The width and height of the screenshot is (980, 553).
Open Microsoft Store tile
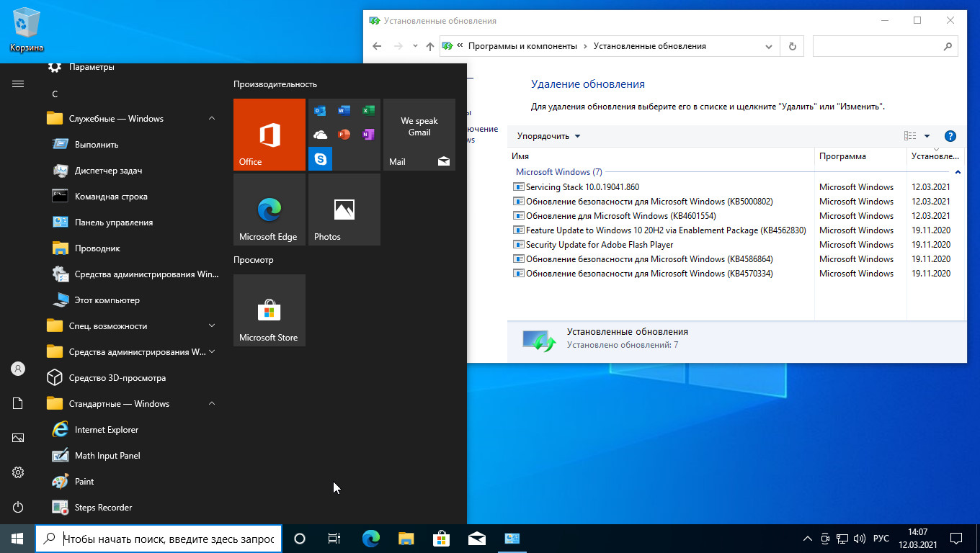[x=269, y=310]
